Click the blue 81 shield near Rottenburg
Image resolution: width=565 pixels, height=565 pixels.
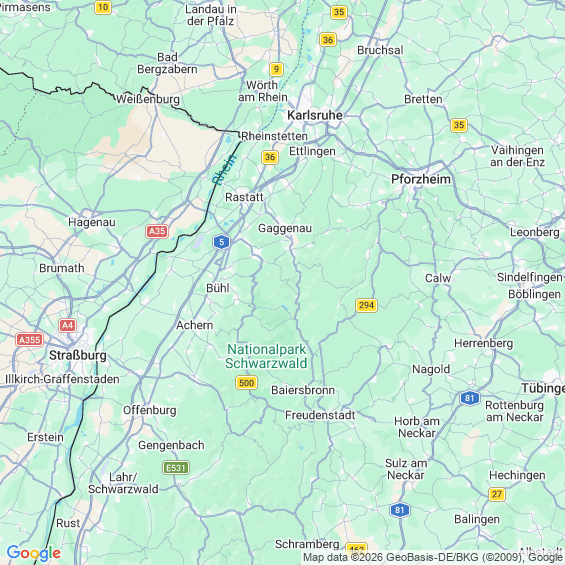[x=470, y=398]
